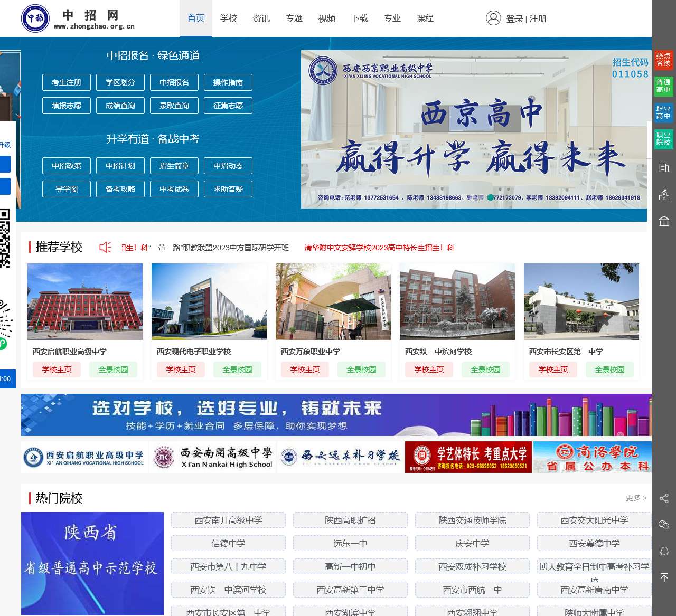676x616 pixels.
Task: Open the 专业 navigation menu
Action: tap(392, 18)
